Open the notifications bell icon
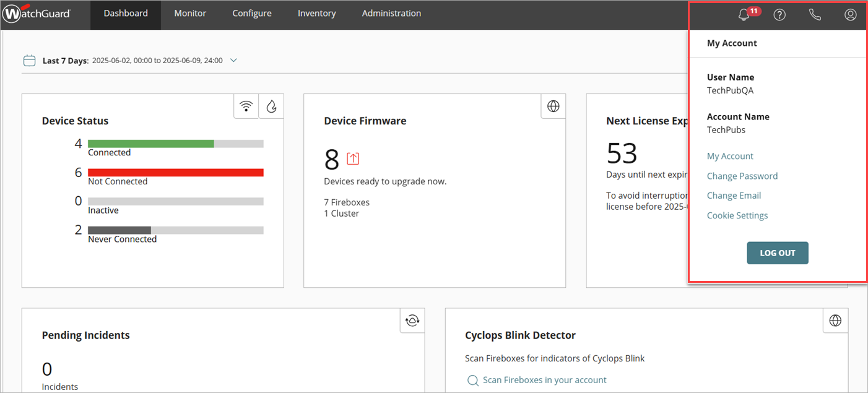The width and height of the screenshot is (868, 393). point(744,15)
